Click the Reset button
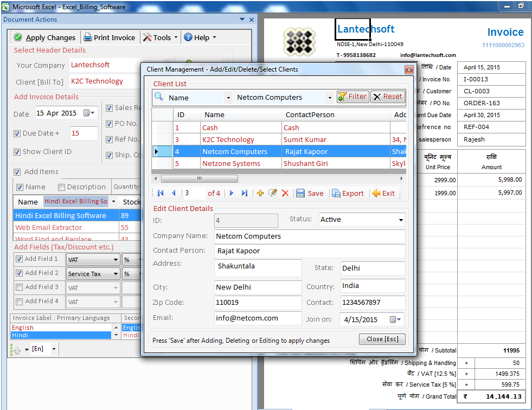This screenshot has width=532, height=410. (x=388, y=97)
